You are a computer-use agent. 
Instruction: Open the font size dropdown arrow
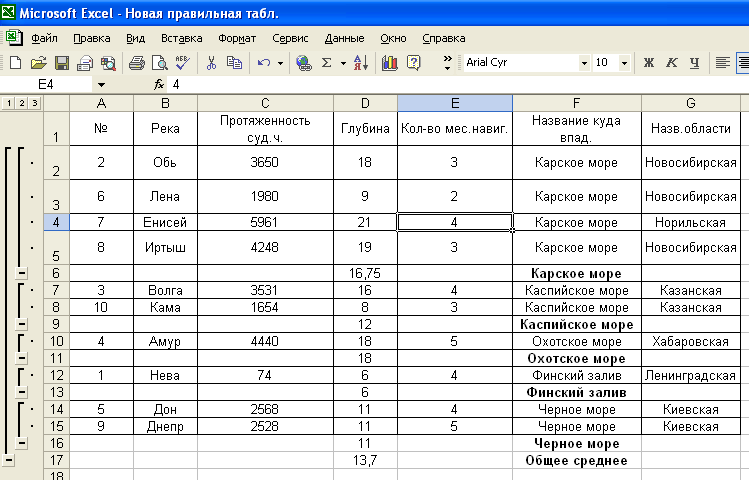624,63
